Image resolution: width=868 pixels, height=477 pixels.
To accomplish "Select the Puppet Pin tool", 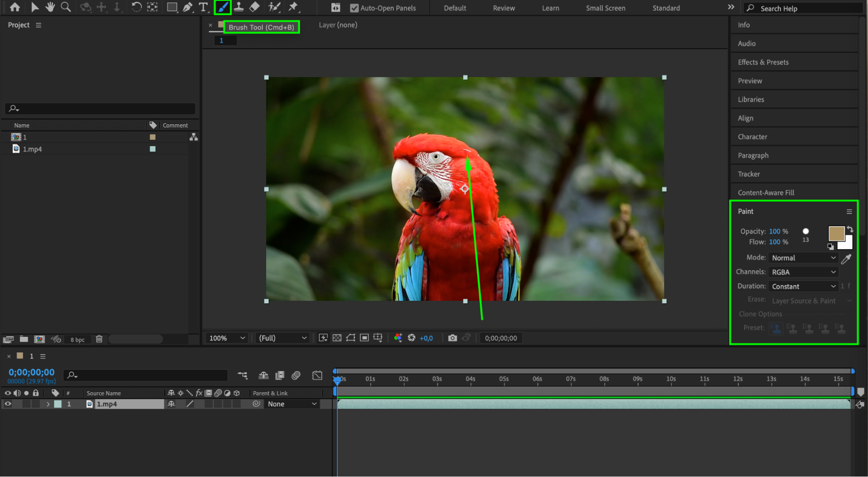I will pyautogui.click(x=293, y=7).
